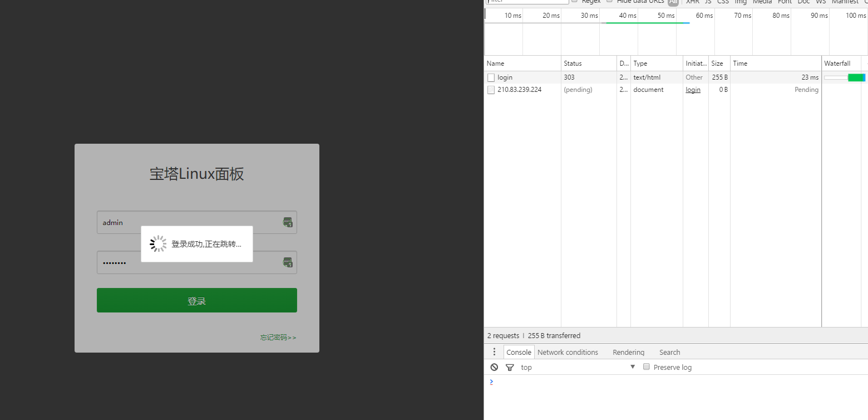Click the '23 ms' time cell

(x=810, y=77)
